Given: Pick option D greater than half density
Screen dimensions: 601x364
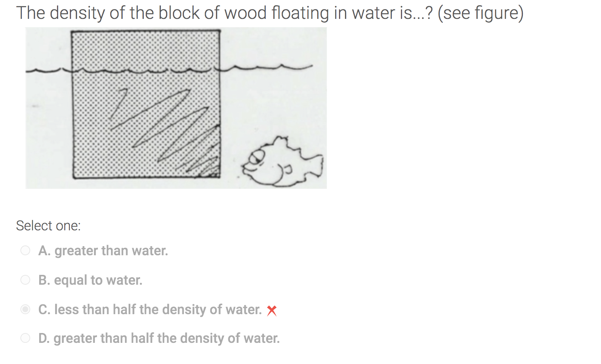Looking at the screenshot, I should coord(25,338).
